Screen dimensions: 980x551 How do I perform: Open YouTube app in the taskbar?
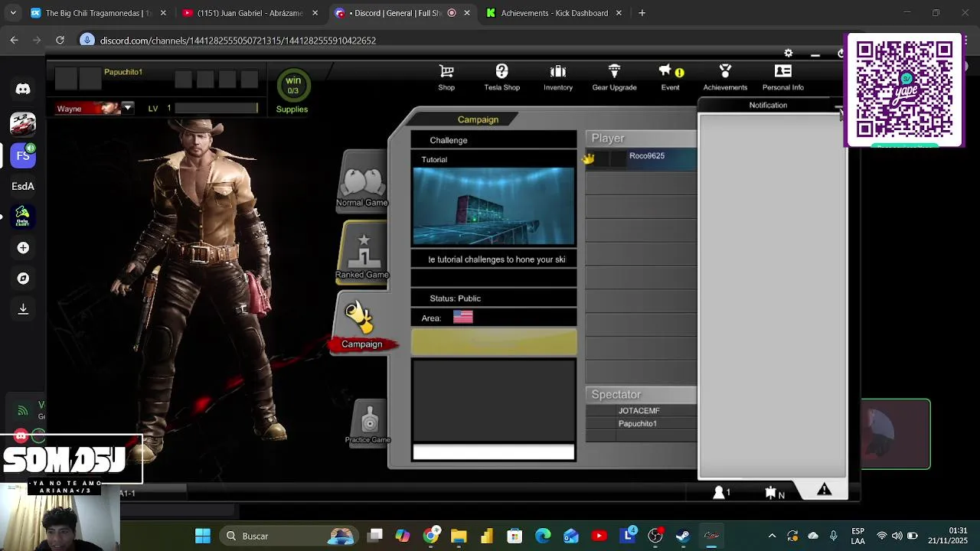tap(599, 536)
